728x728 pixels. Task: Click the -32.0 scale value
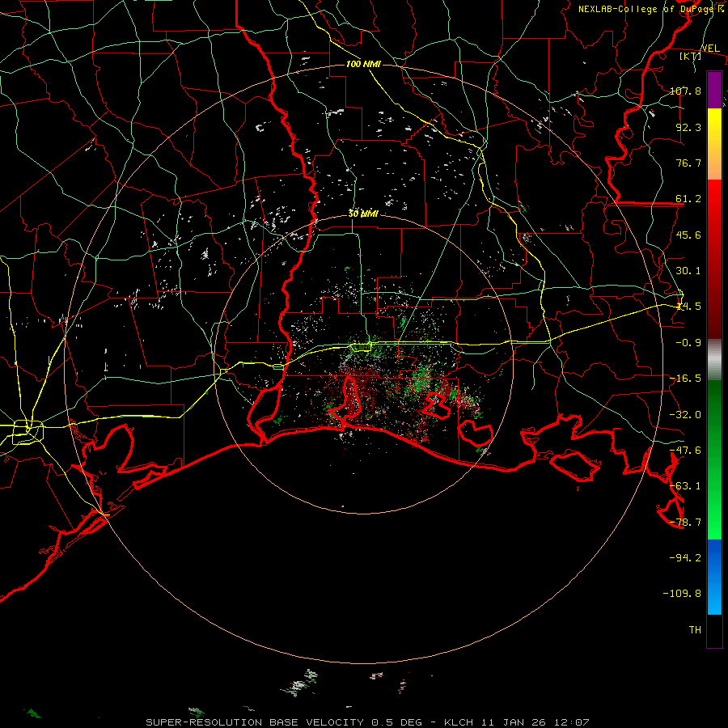click(x=685, y=415)
